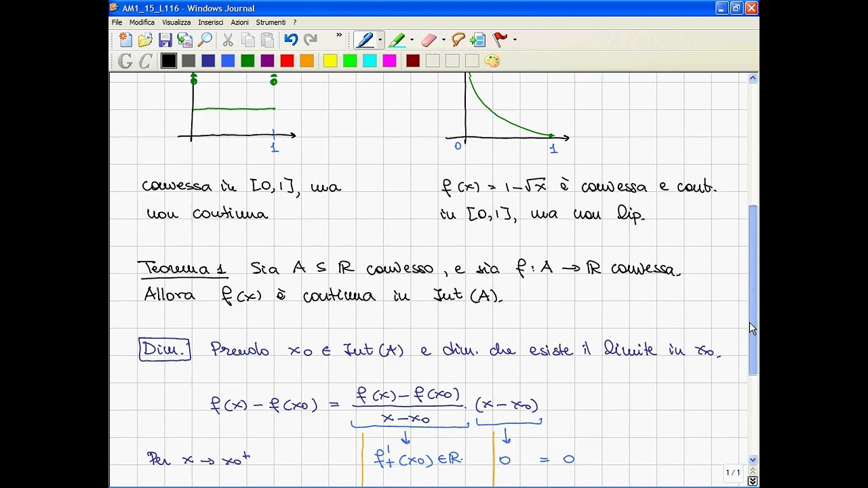Open the File menu

coord(117,22)
